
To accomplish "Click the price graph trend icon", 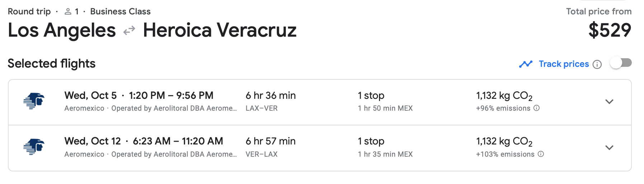I will point(526,64).
